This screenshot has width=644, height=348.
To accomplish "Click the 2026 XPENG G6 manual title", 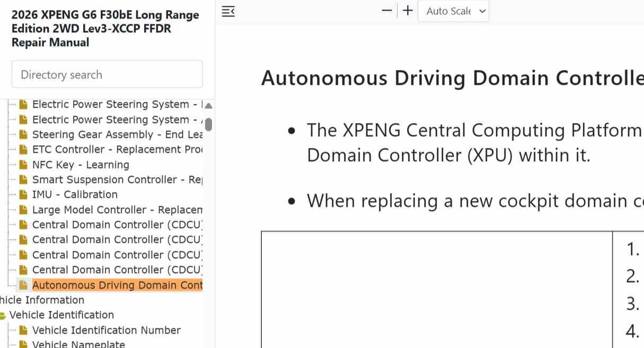I will (105, 29).
